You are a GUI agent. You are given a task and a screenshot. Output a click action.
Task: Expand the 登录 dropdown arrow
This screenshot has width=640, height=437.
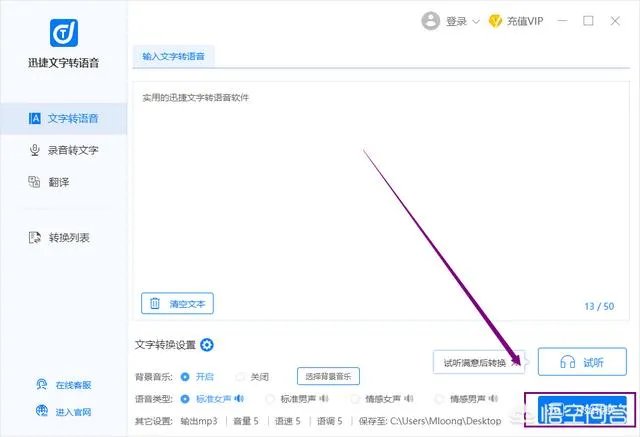[x=476, y=22]
